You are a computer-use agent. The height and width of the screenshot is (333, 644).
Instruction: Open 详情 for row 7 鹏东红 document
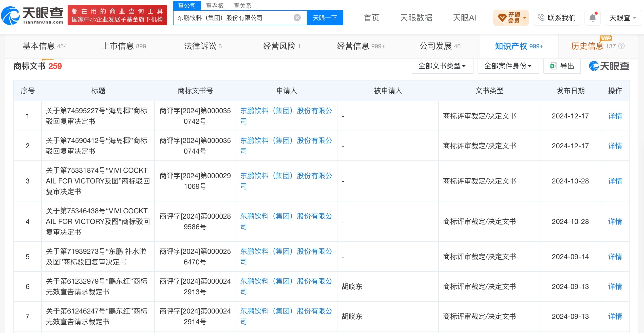pos(615,316)
